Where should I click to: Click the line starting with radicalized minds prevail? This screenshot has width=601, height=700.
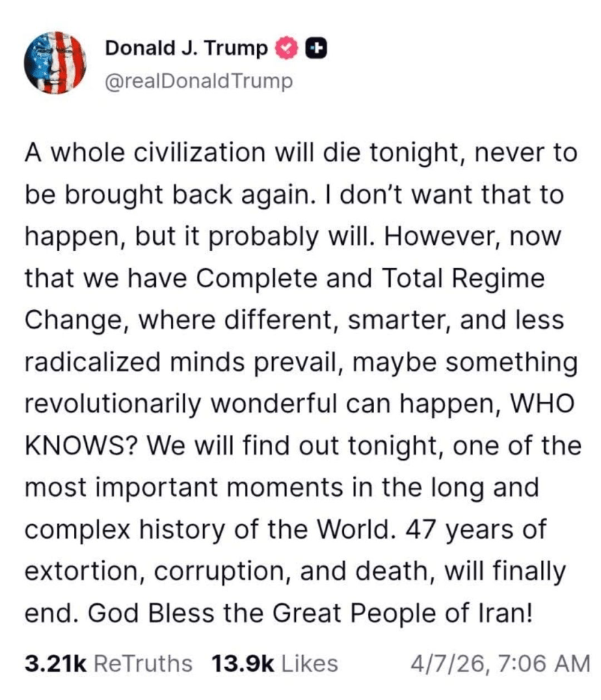point(301,362)
